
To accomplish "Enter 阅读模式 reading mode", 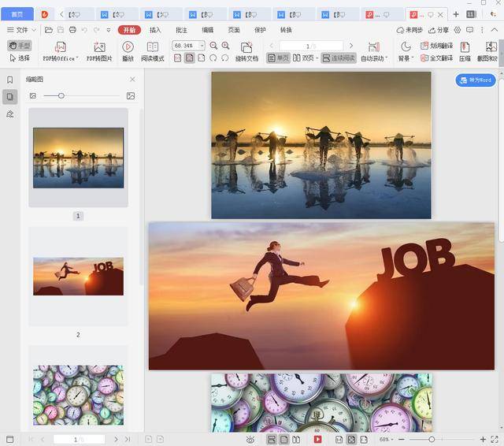I will click(153, 51).
